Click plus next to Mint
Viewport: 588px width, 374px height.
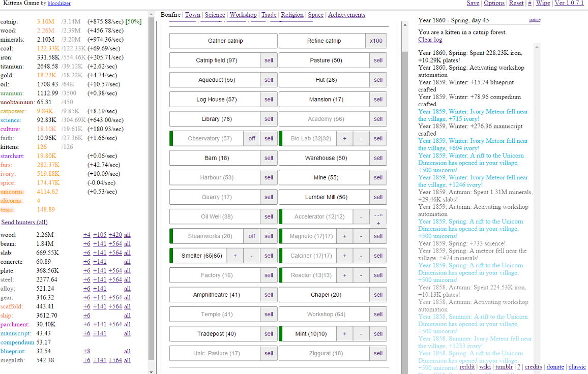pyautogui.click(x=344, y=334)
